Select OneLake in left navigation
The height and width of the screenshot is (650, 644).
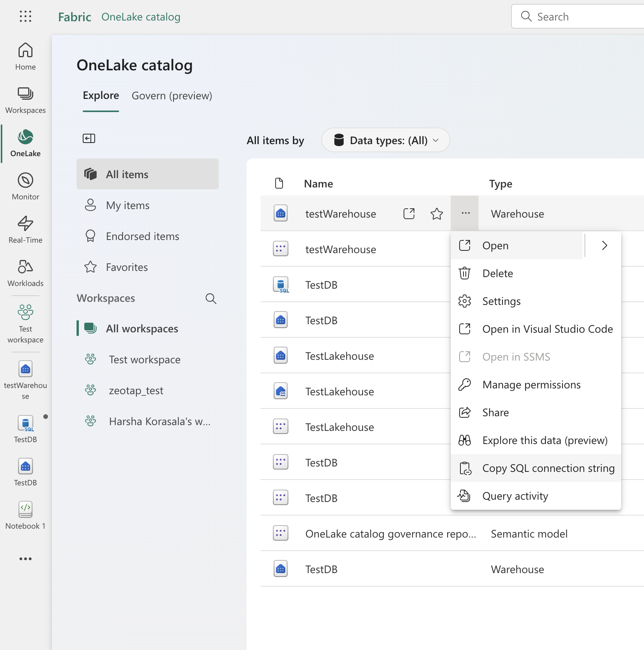(x=26, y=143)
